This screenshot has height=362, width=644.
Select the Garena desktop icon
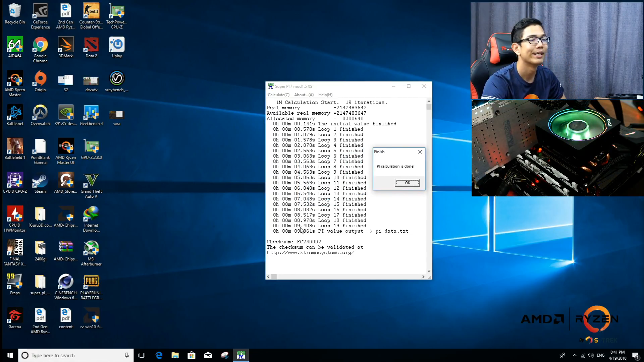(15, 318)
